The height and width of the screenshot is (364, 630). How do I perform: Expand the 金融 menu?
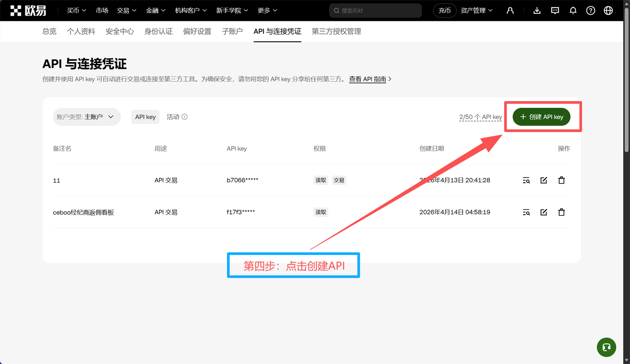(x=156, y=11)
